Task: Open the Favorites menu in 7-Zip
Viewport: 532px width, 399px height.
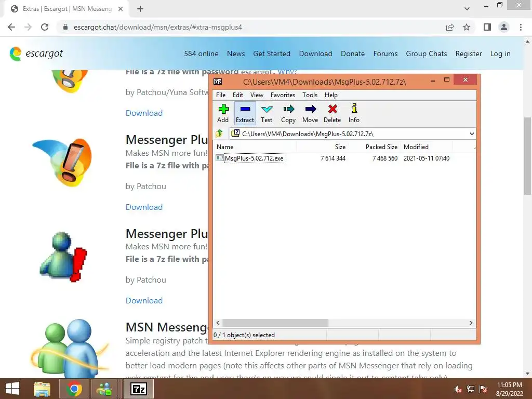Action: [x=283, y=95]
